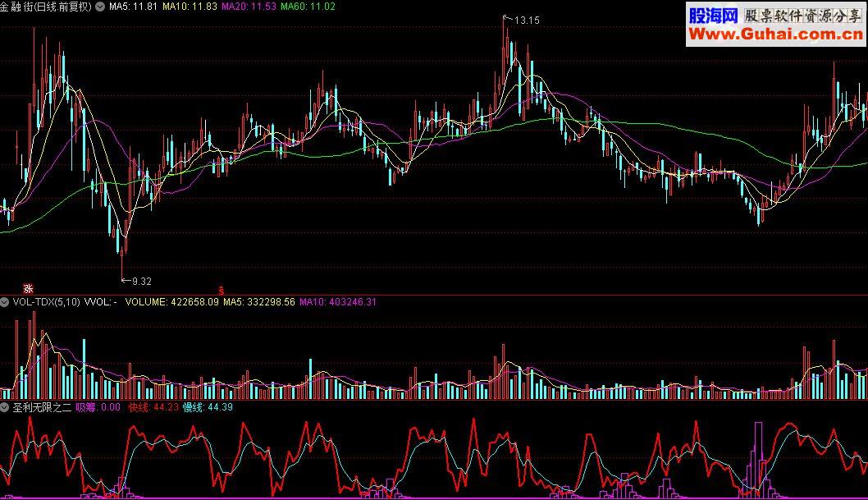This screenshot has height=500, width=868.
Task: Select the 吸筹: 0.00 label
Action: (x=98, y=407)
